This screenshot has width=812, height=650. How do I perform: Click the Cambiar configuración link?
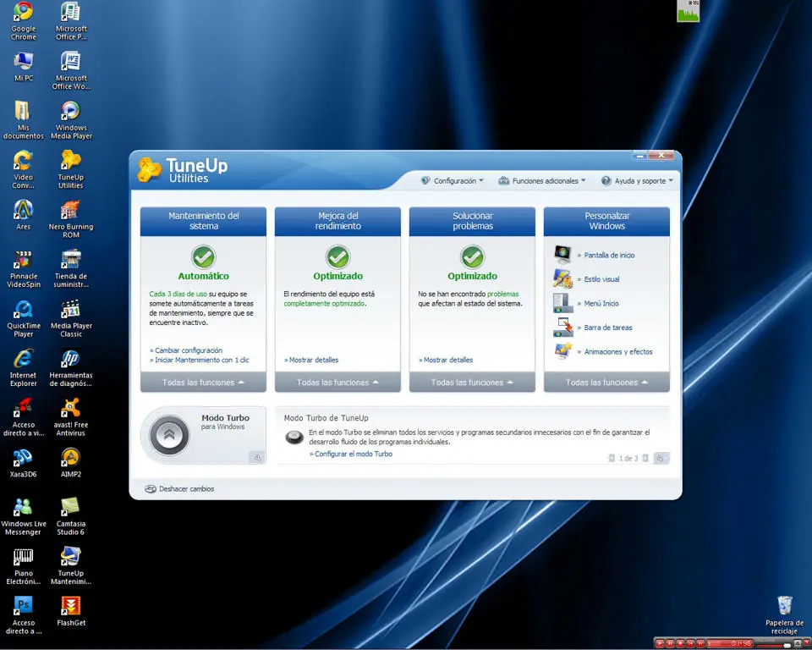coord(186,350)
